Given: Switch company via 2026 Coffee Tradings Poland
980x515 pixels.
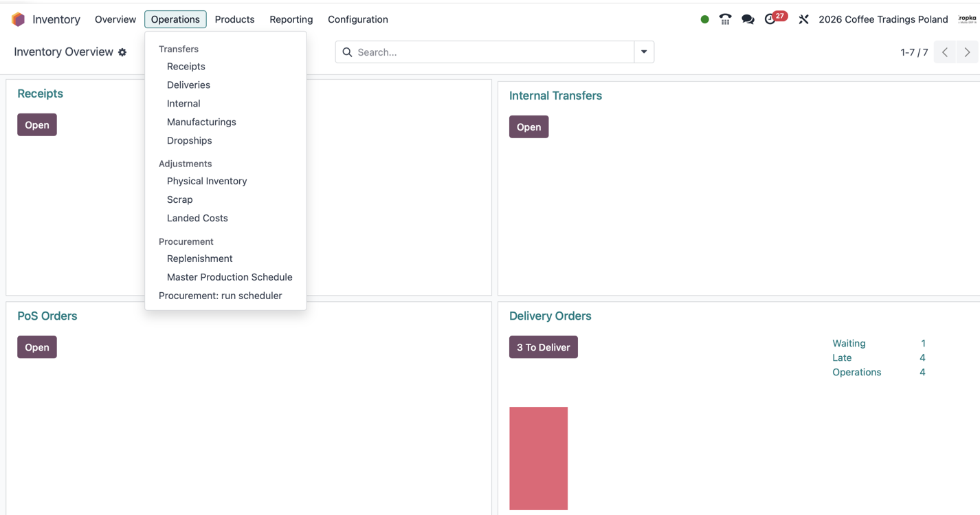Looking at the screenshot, I should click(x=883, y=19).
